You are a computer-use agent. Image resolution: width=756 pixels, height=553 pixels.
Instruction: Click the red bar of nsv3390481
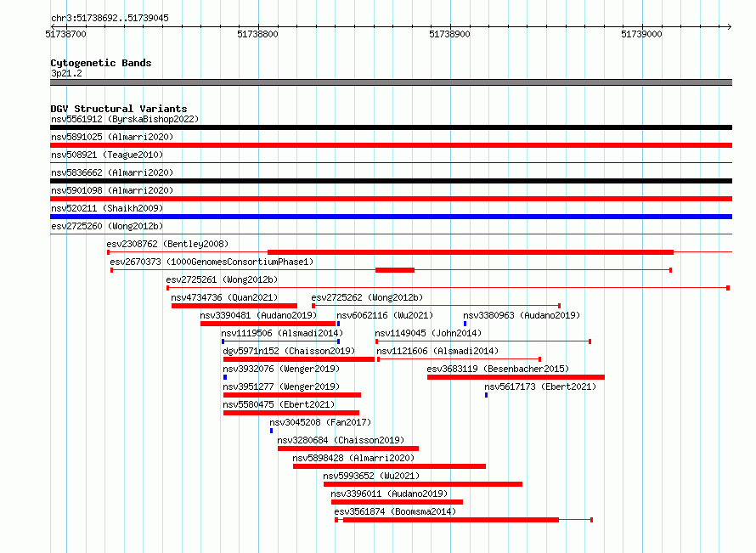pyautogui.click(x=268, y=324)
